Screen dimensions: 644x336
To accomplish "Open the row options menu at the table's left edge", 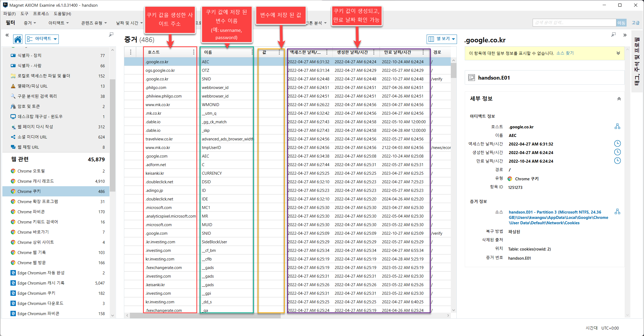I will tap(131, 52).
